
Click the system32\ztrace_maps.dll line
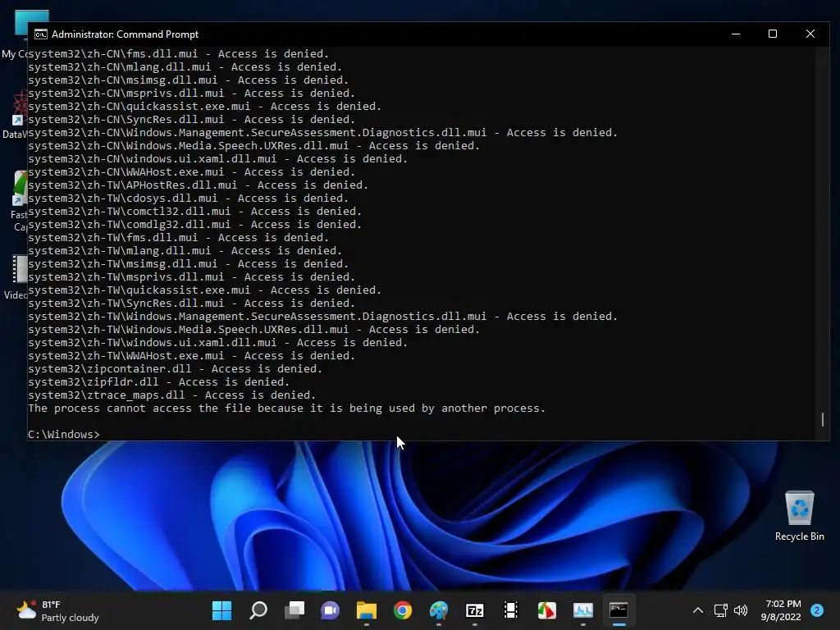click(172, 395)
